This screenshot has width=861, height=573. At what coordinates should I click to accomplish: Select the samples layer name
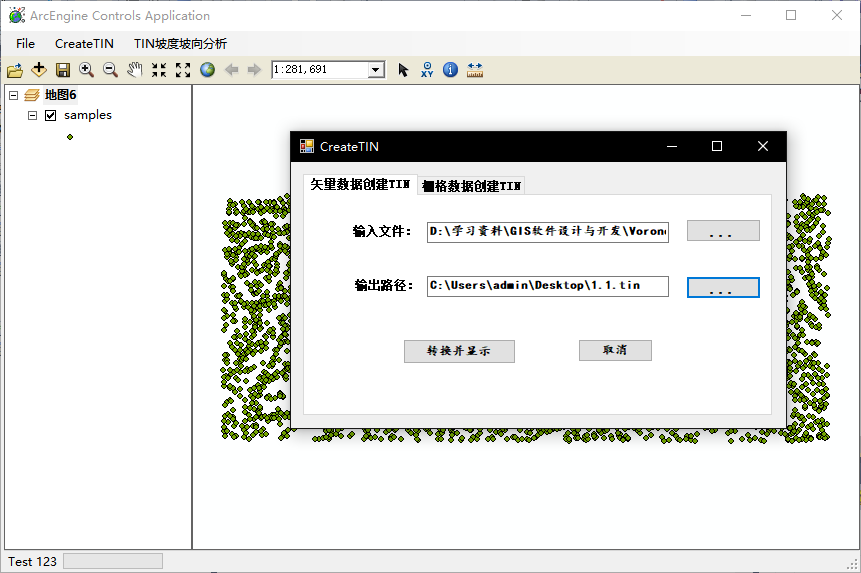88,115
